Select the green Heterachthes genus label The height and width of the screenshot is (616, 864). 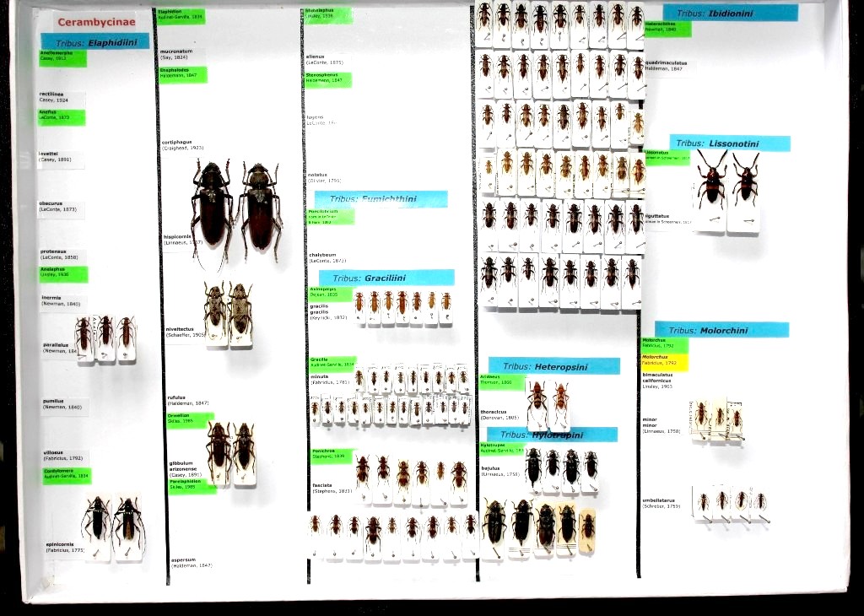pyautogui.click(x=667, y=28)
